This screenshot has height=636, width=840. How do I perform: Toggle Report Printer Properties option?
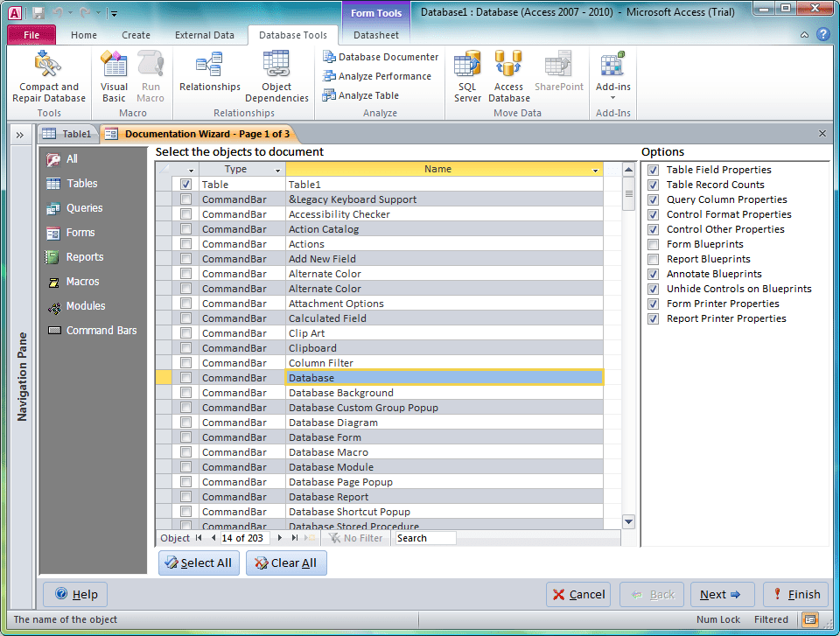pos(653,318)
